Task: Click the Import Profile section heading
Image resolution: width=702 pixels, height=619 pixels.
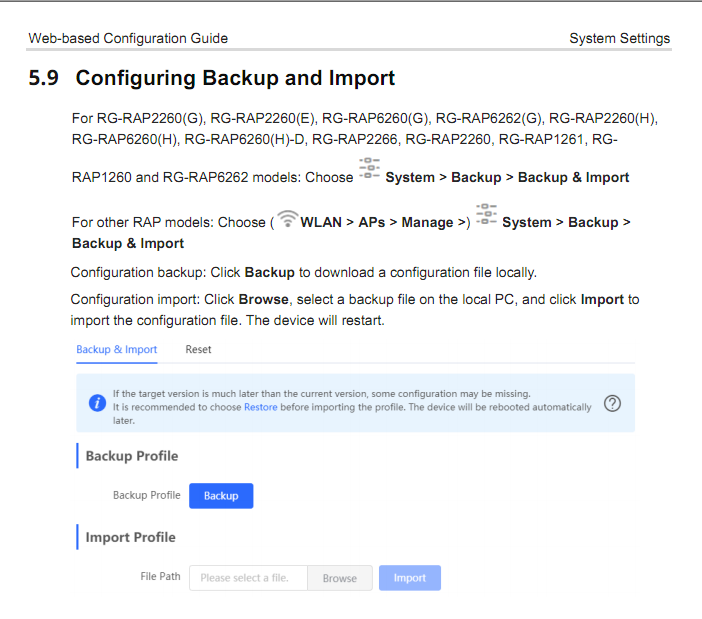Action: pyautogui.click(x=130, y=537)
